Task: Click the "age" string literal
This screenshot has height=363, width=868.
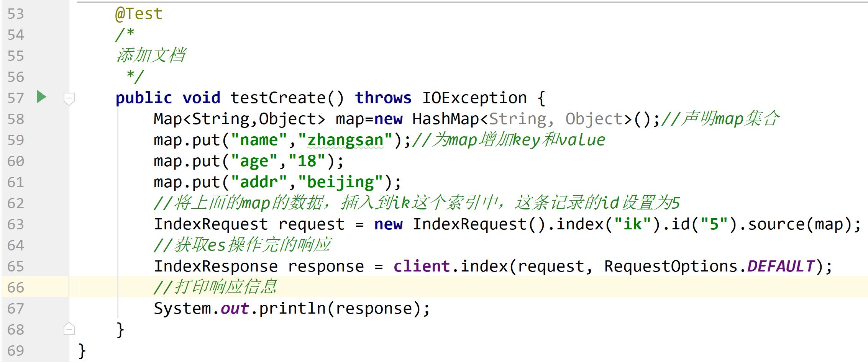Action: pos(254,162)
